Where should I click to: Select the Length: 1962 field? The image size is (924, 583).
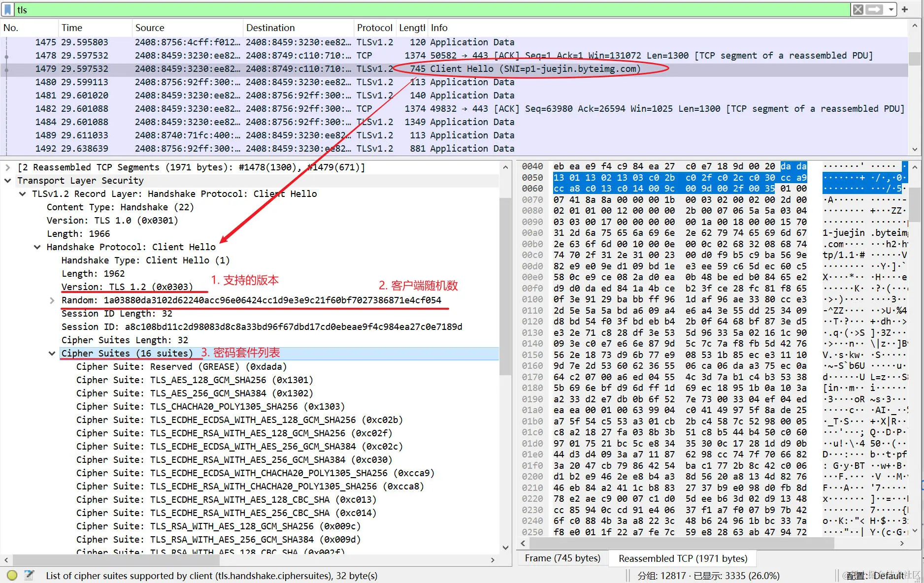coord(93,274)
